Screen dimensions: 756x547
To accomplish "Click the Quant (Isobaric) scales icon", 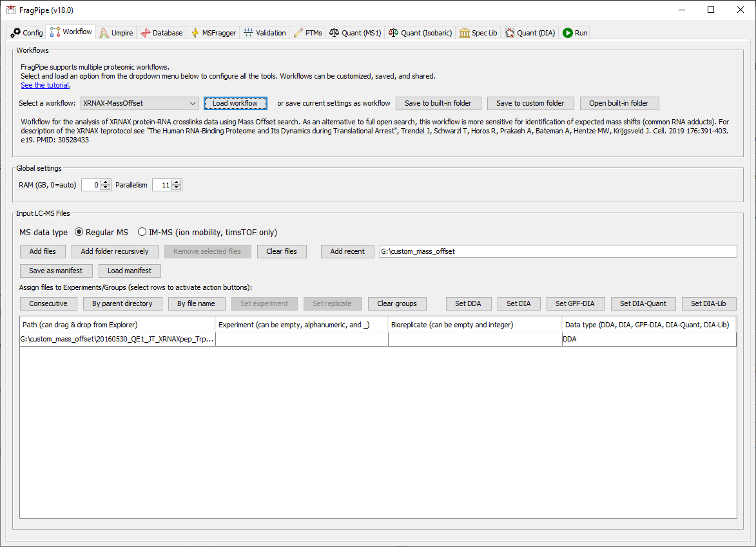I will [x=393, y=33].
